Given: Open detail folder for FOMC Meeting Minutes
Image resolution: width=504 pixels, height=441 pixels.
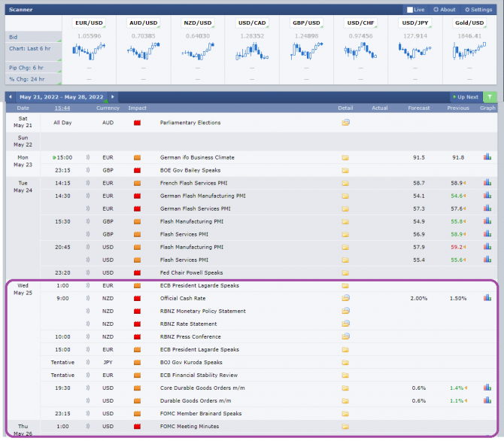Looking at the screenshot, I should tap(345, 427).
